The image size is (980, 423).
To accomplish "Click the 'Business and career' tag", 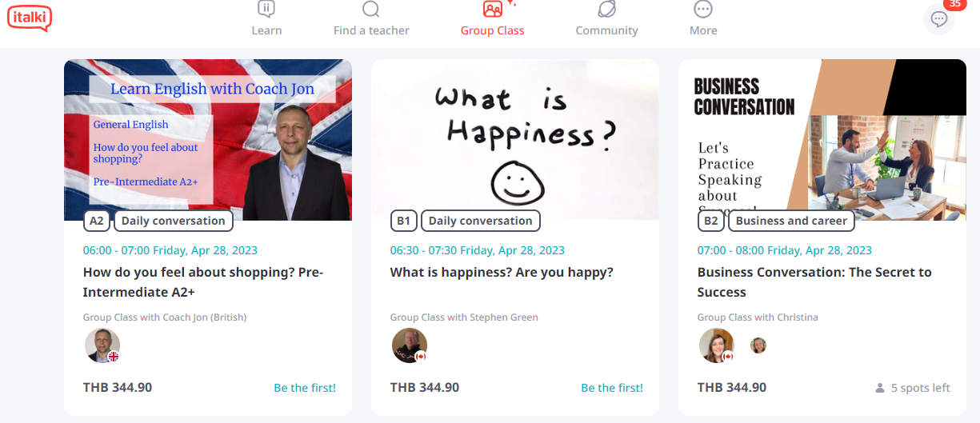I will 791,221.
